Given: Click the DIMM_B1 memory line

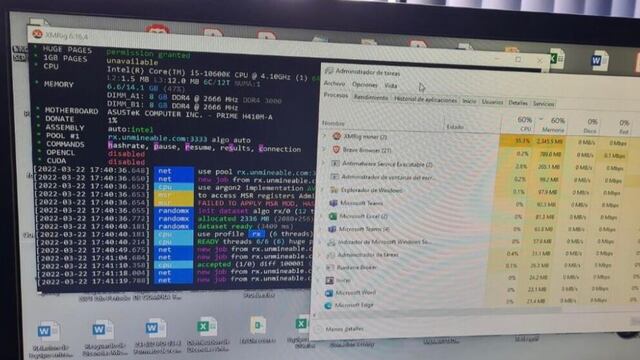Looking at the screenshot, I should click(172, 107).
